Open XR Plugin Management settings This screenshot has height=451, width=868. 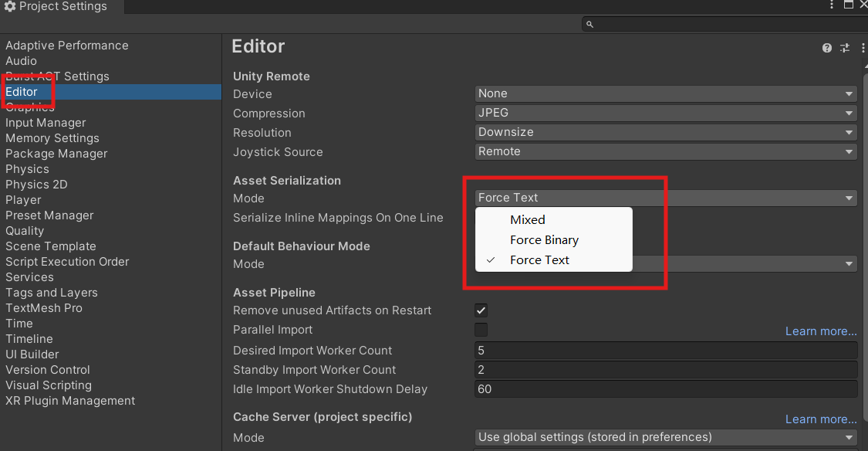pos(70,401)
